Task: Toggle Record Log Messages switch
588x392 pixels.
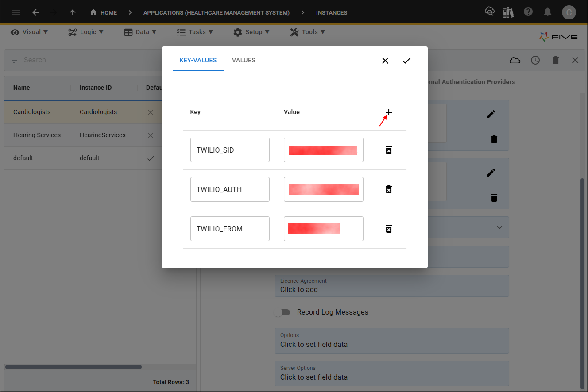Action: (x=282, y=312)
